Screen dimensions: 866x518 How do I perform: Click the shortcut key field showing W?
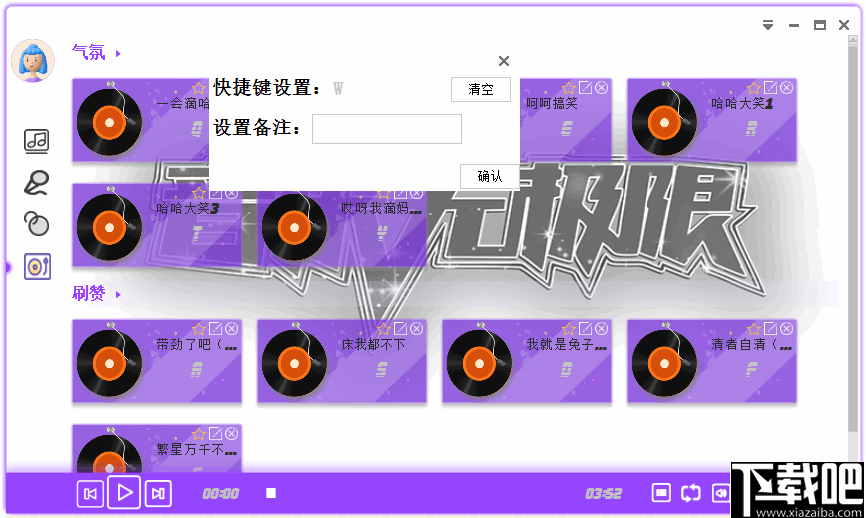(x=338, y=88)
